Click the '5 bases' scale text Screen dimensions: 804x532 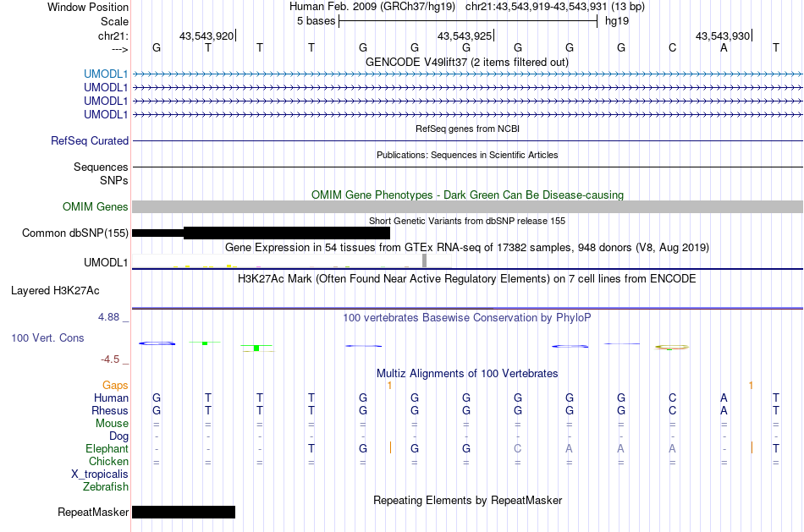click(316, 21)
